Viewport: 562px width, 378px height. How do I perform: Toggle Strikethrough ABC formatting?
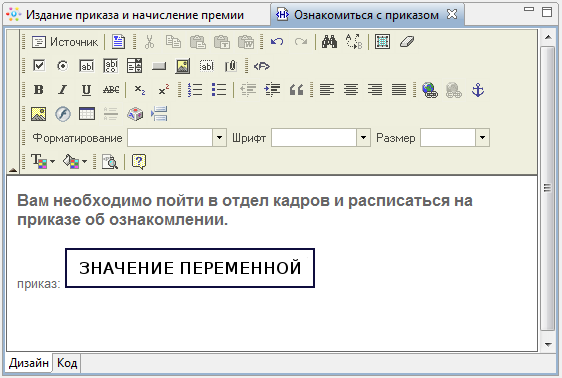point(111,90)
